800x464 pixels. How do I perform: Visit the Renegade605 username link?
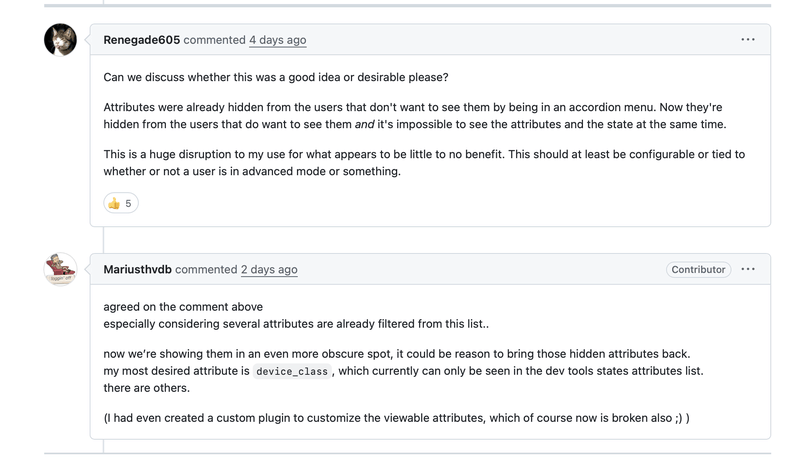coord(142,40)
